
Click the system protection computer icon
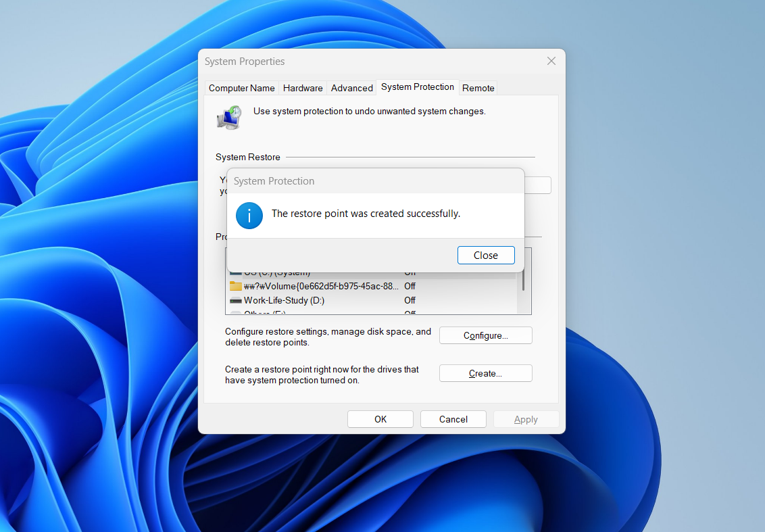229,117
